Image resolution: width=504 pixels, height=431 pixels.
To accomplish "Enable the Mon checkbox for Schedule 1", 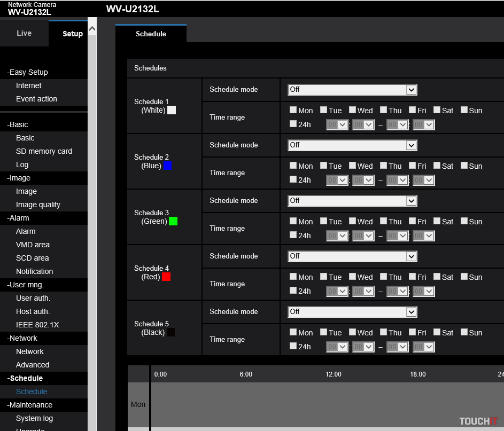I will 293,110.
